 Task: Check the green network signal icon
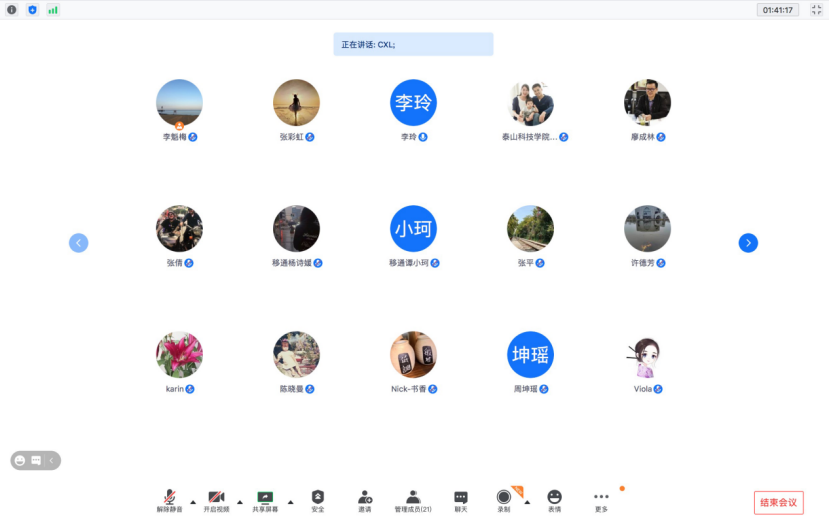click(52, 10)
